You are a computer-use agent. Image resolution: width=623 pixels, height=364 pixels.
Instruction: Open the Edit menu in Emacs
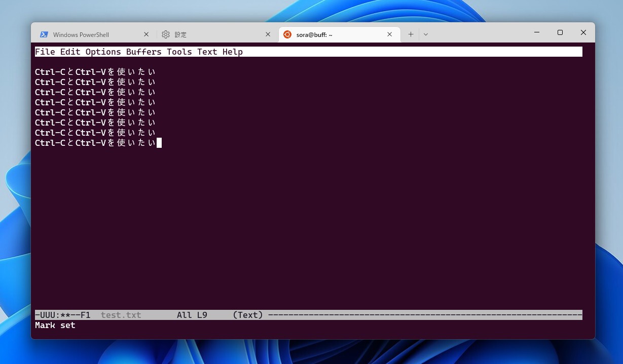coord(70,52)
